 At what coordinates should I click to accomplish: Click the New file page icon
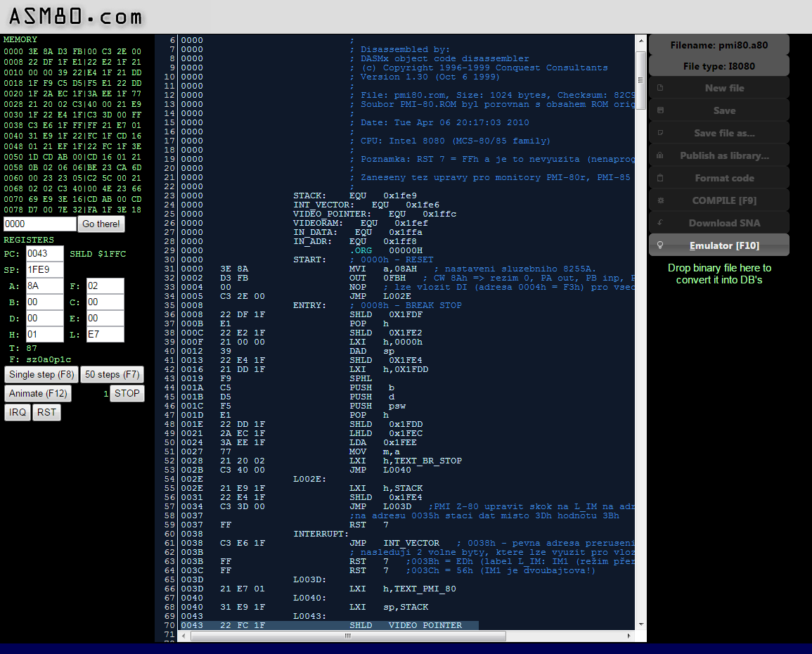pos(659,88)
